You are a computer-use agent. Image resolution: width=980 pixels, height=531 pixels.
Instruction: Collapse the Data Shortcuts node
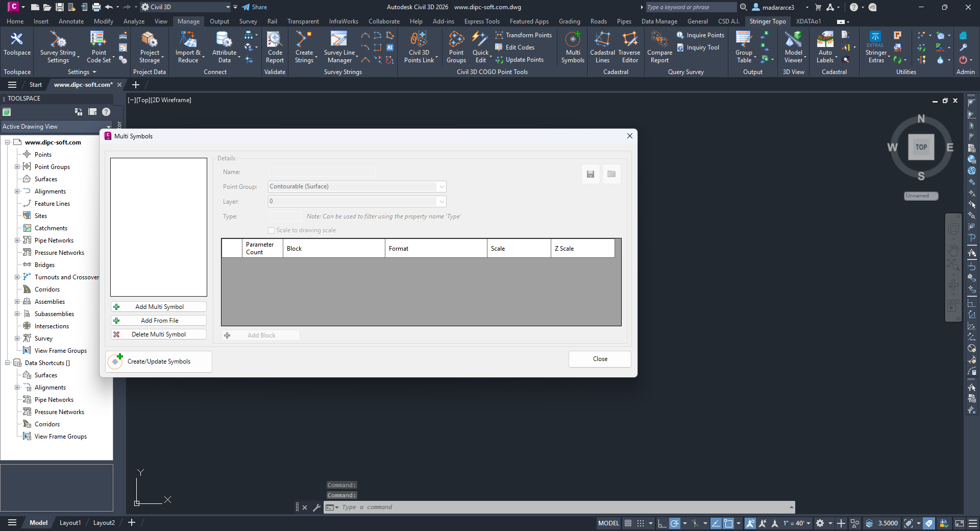[x=8, y=363]
